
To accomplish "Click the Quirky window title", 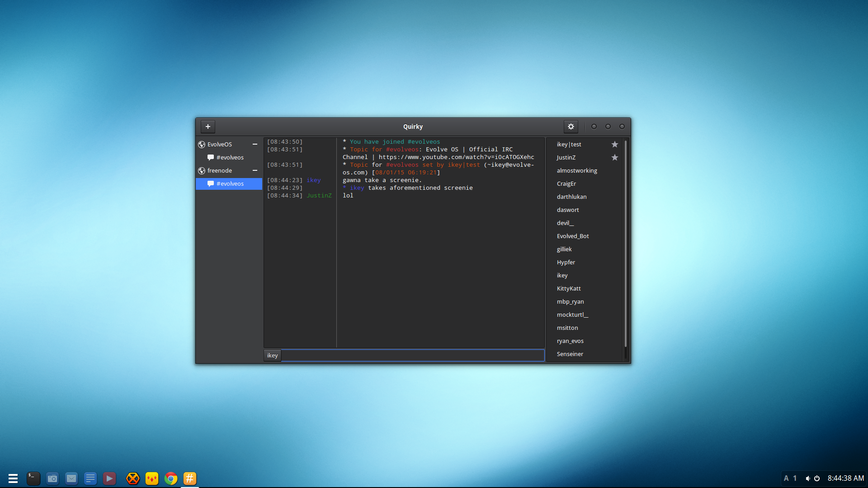I will pos(413,127).
